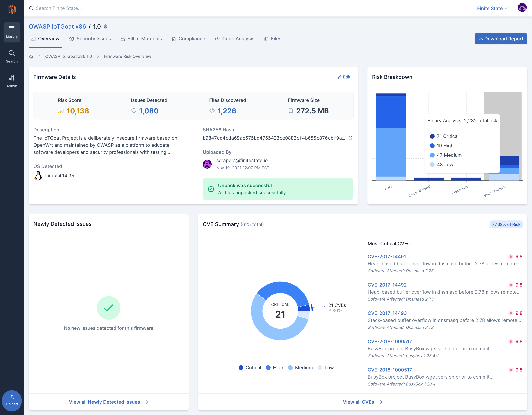Click the 9.8 score for CVE-2017-14491

(519, 256)
